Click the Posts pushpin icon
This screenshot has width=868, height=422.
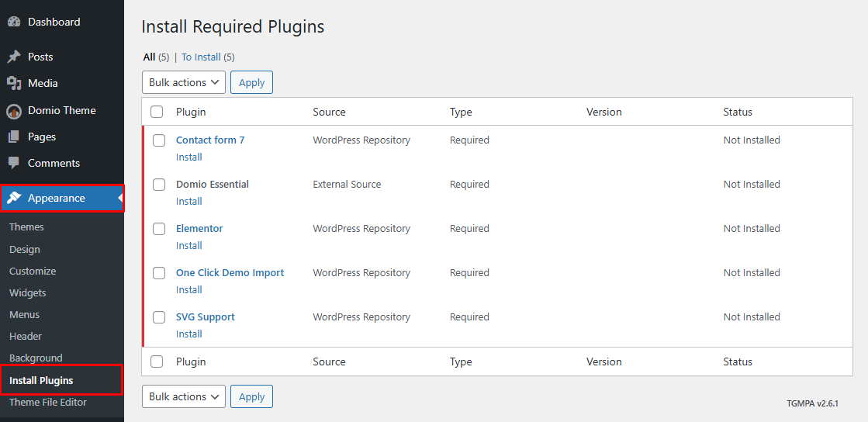(14, 57)
